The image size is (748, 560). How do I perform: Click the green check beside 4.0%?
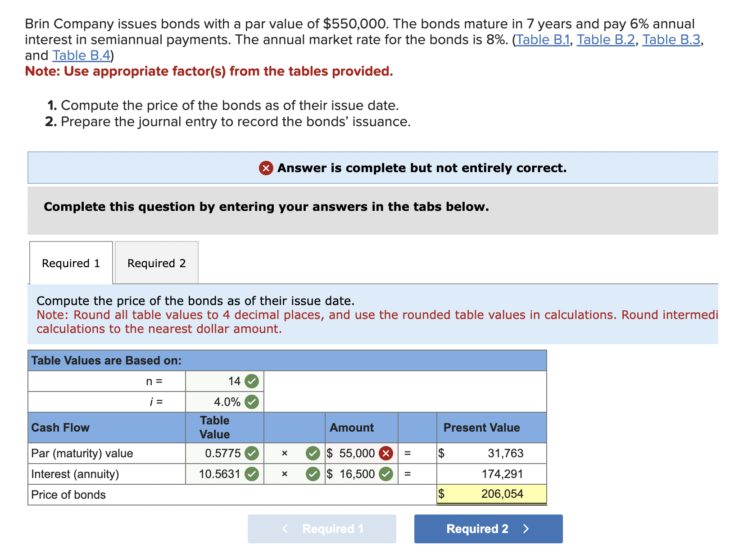pyautogui.click(x=252, y=402)
